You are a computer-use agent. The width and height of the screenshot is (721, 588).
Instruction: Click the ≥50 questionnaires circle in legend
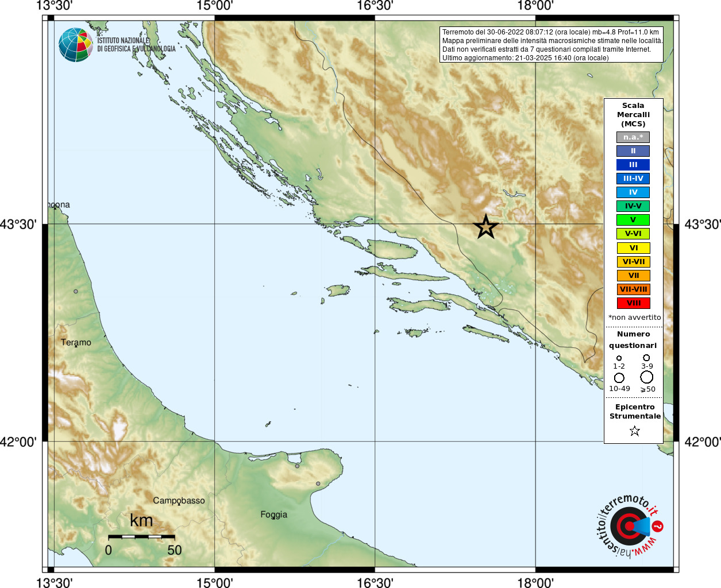coord(647,377)
